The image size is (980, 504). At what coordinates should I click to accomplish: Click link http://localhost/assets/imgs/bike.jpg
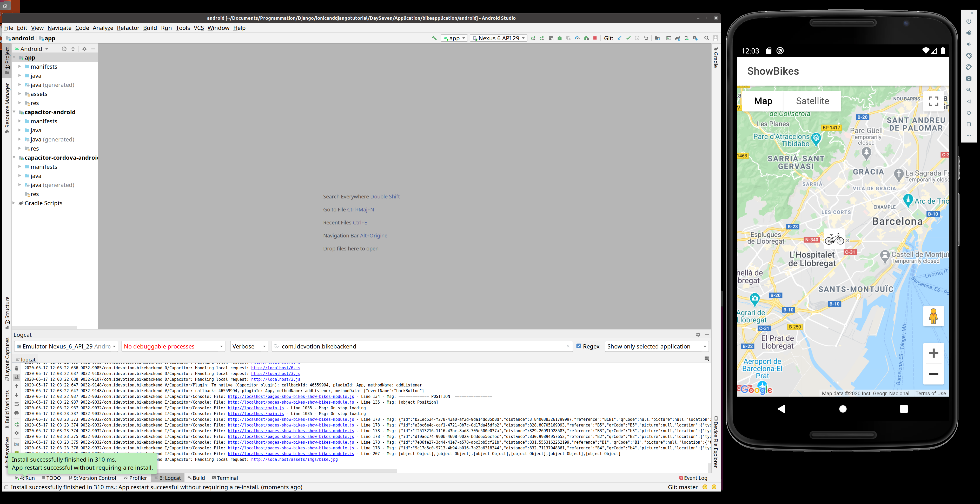[294, 460]
